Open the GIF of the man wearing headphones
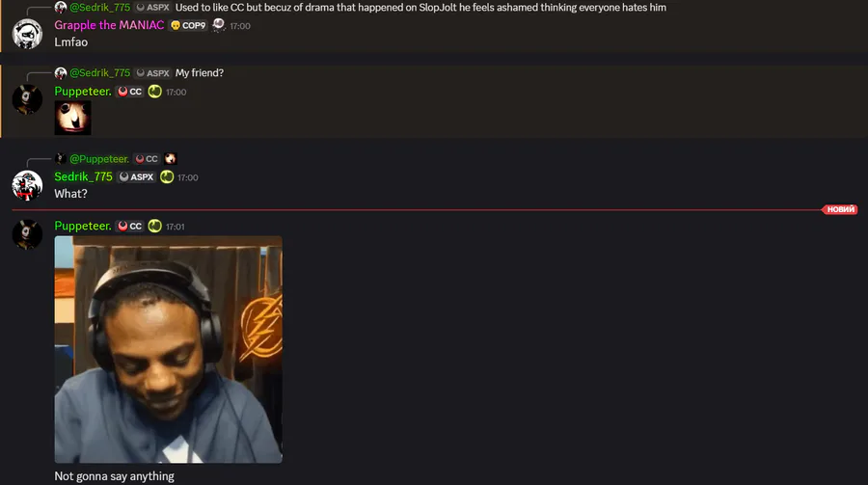The height and width of the screenshot is (485, 868). coord(168,349)
